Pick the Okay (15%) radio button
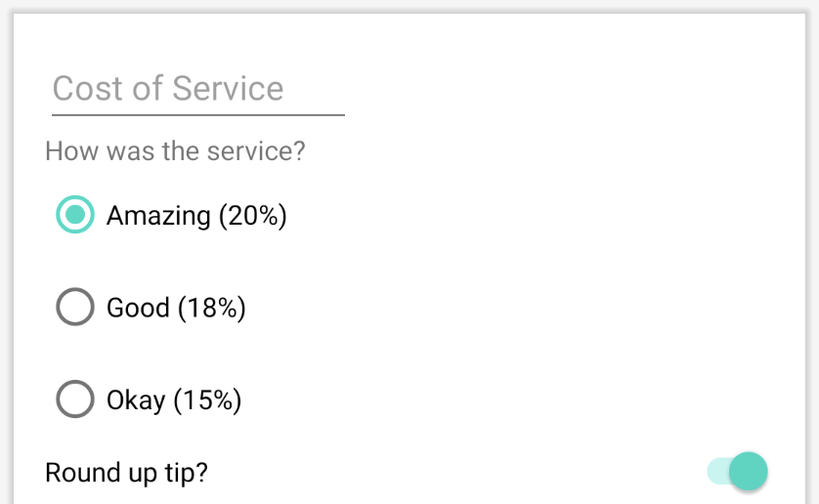 [75, 399]
